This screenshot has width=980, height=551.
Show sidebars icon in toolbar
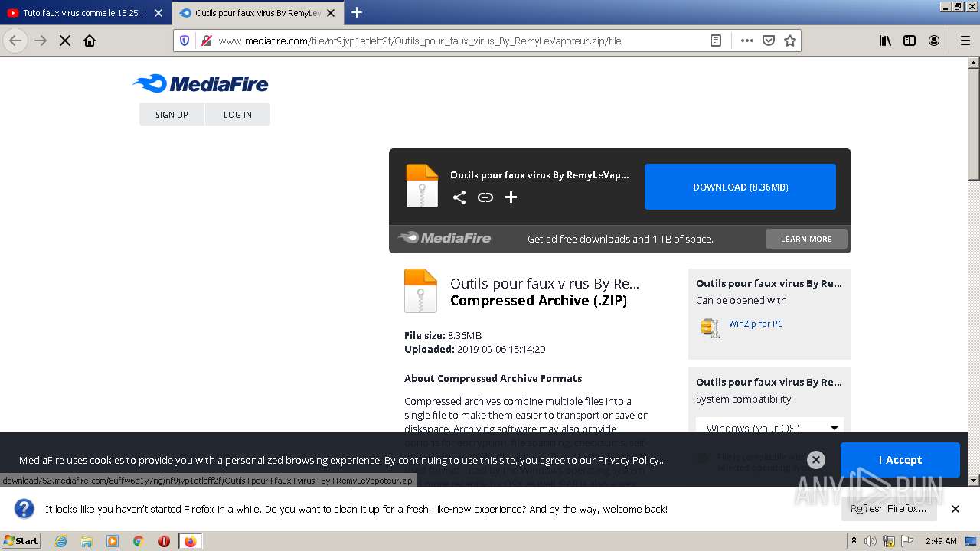point(910,41)
